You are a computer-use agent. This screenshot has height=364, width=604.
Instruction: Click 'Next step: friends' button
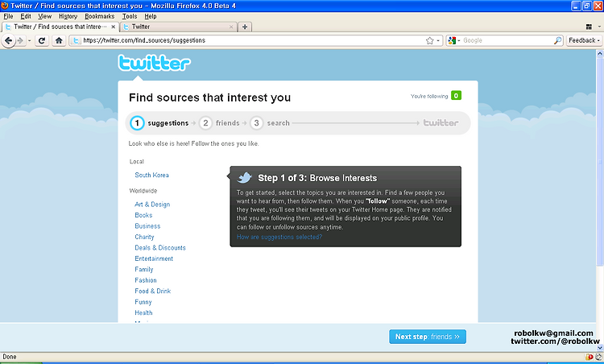click(x=428, y=337)
